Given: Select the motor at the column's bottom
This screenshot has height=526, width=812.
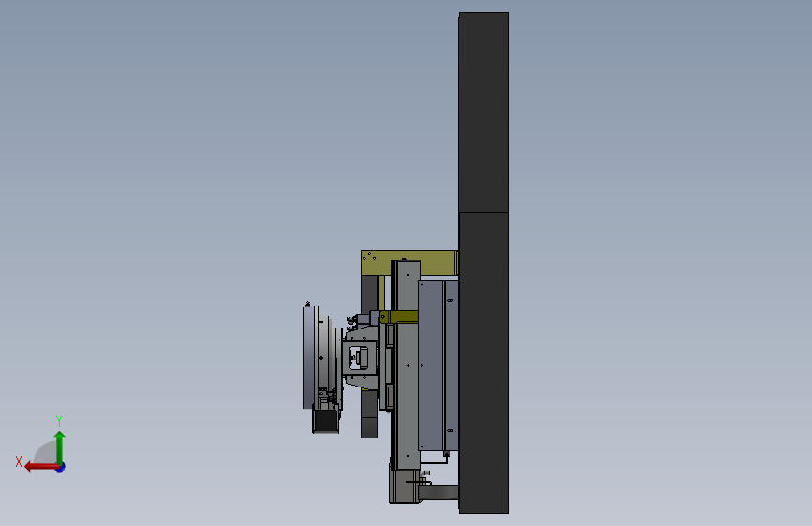Looking at the screenshot, I should [405, 486].
